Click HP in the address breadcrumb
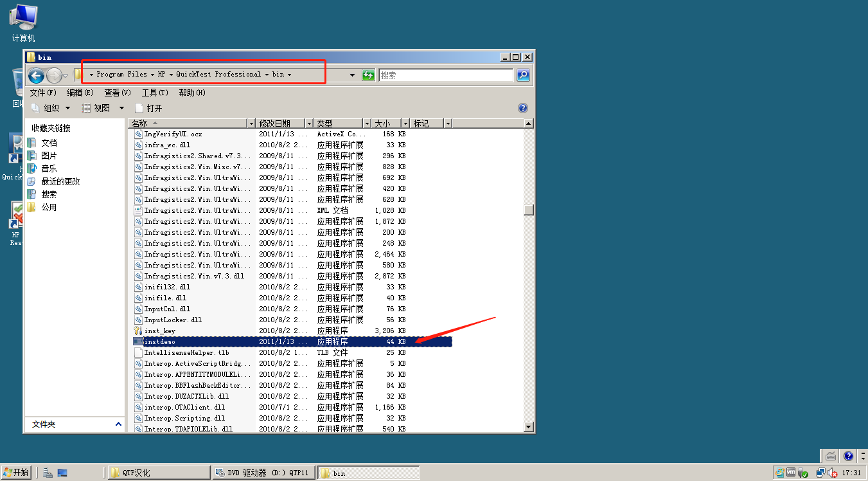The image size is (868, 481). coord(161,75)
